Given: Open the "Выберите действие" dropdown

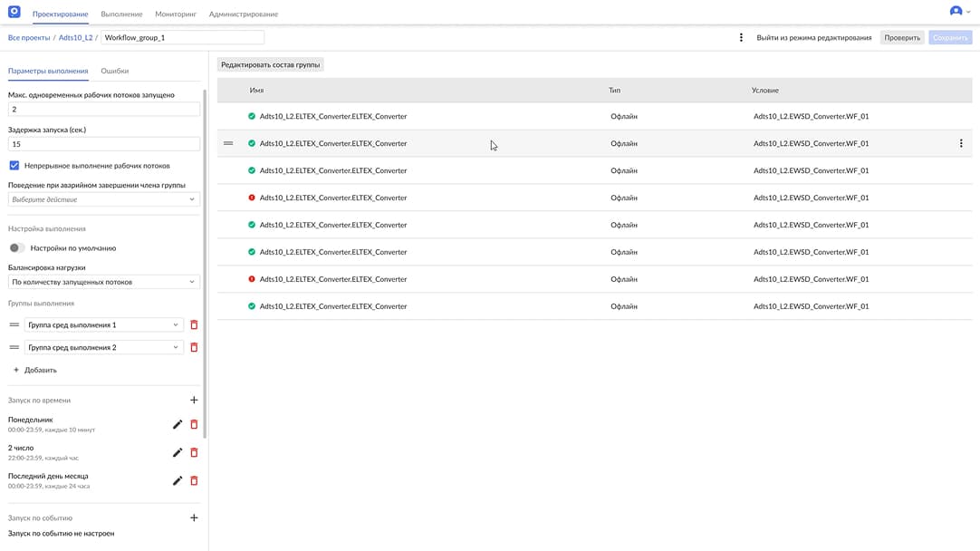Looking at the screenshot, I should coord(103,198).
